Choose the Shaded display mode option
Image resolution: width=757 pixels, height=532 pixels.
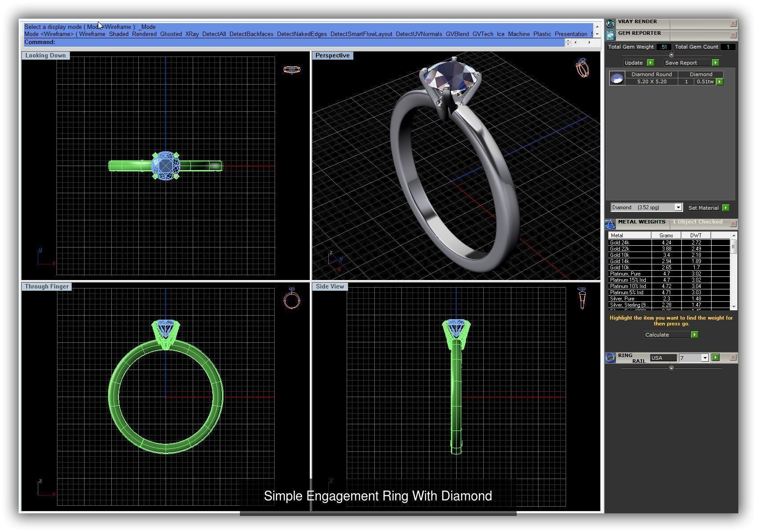tap(118, 34)
